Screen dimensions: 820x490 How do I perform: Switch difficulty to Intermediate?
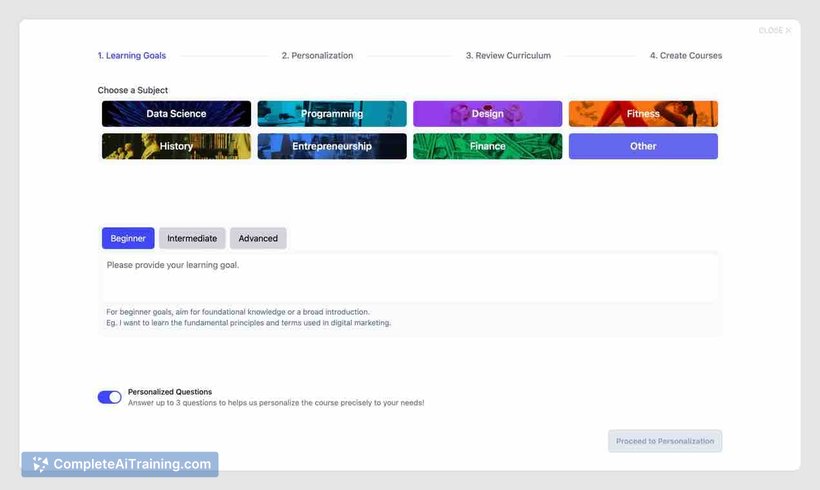coord(192,238)
